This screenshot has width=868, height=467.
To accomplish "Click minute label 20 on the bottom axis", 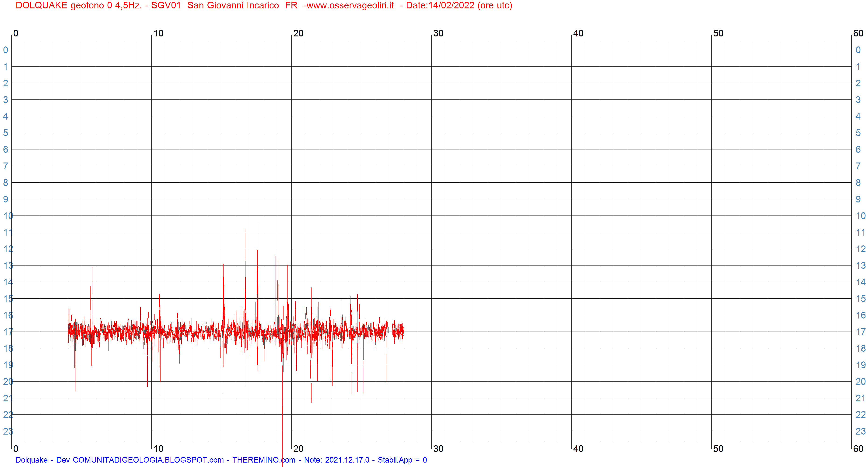I will 298,449.
